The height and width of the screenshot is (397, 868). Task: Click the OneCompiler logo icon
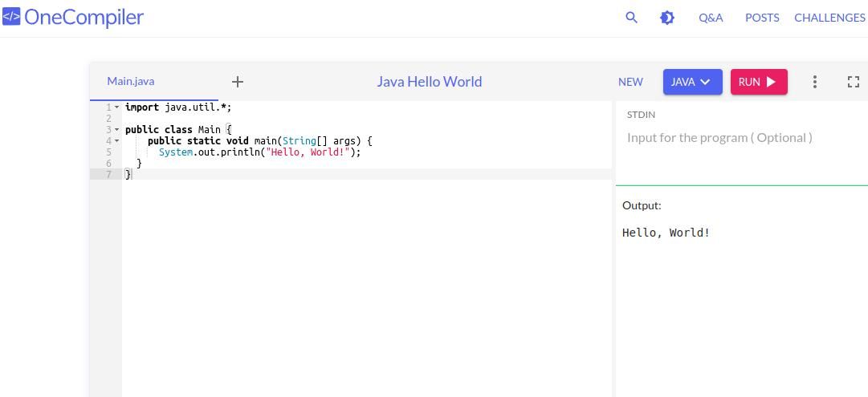click(x=11, y=17)
